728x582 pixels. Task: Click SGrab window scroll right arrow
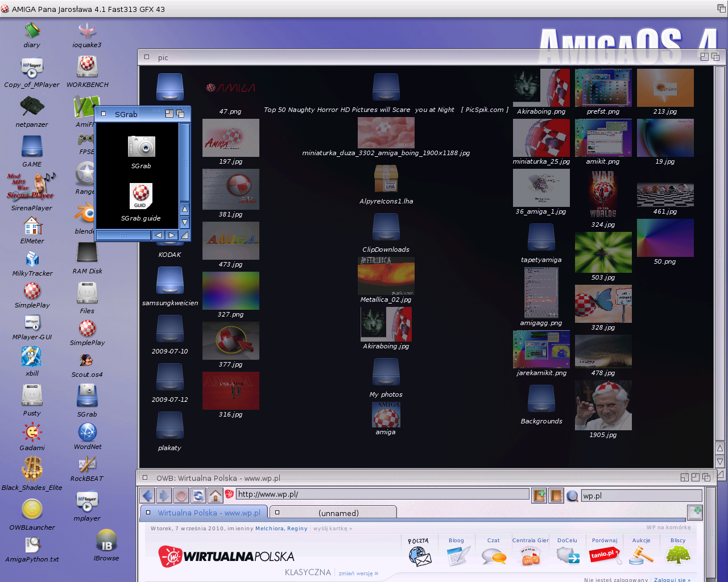click(172, 235)
